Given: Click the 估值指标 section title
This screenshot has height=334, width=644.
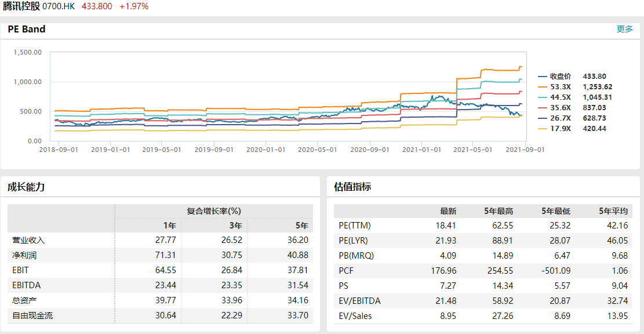Looking at the screenshot, I should pyautogui.click(x=352, y=187).
